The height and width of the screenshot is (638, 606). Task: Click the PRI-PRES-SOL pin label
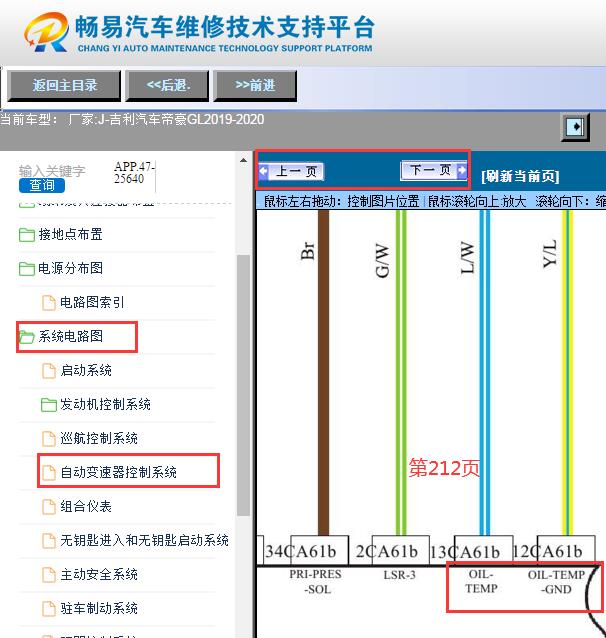point(316,582)
